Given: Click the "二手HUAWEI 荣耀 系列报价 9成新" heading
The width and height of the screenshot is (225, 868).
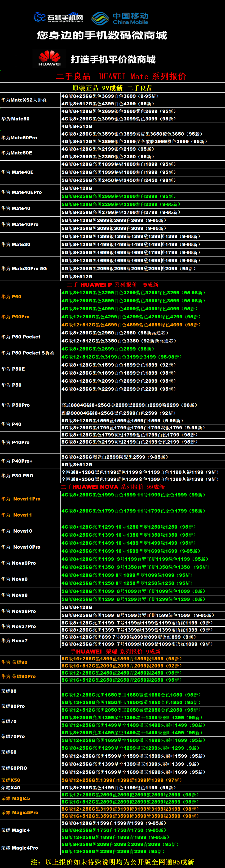Looking at the screenshot, I should coord(113,652).
